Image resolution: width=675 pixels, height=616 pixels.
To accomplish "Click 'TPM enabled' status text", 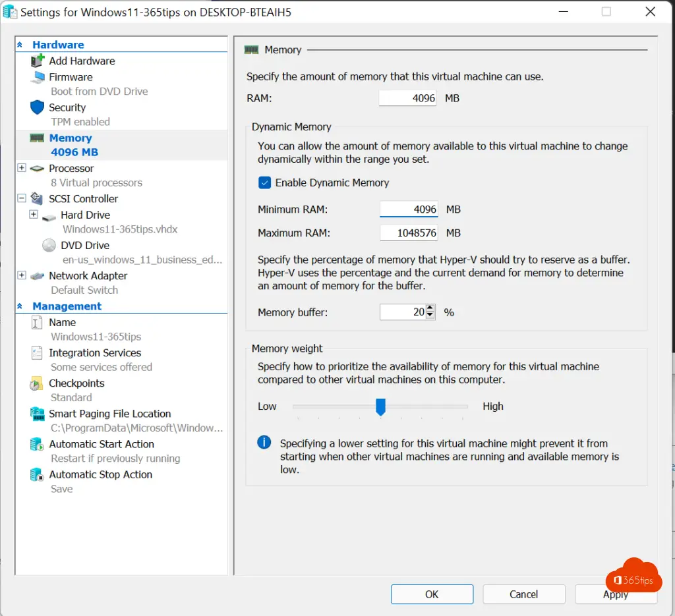I will [80, 122].
